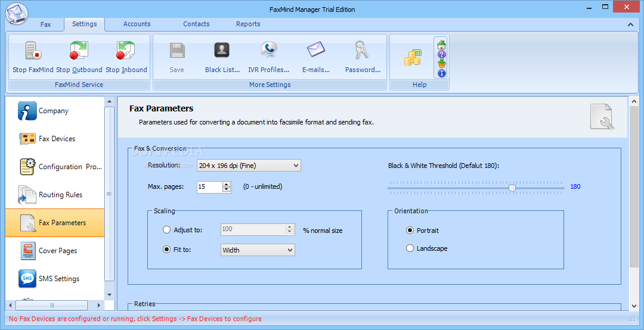Open Cover Pages in the sidebar
Screen dimensions: 644x330
coord(55,250)
